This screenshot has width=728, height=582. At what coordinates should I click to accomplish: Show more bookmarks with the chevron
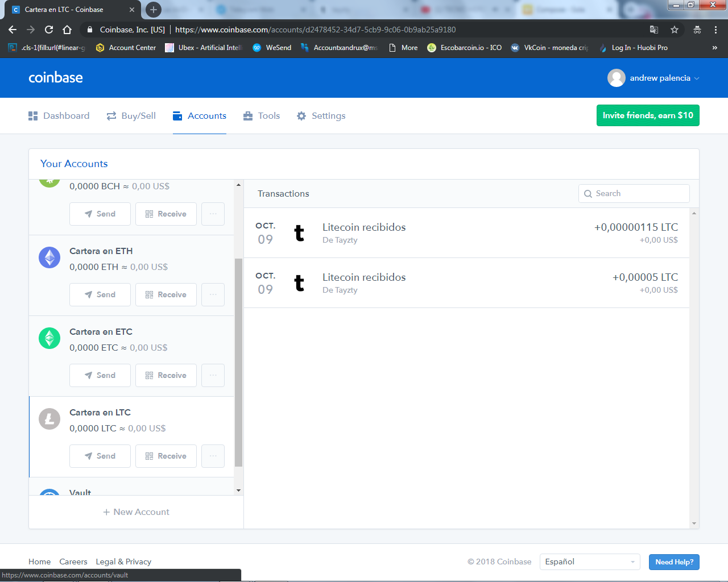click(x=714, y=48)
